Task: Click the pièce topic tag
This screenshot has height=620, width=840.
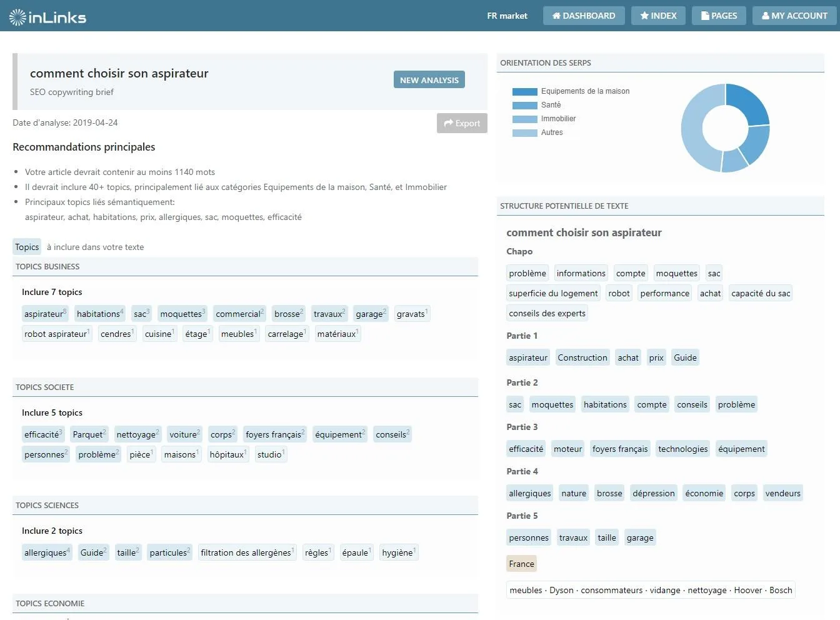Action: point(141,454)
